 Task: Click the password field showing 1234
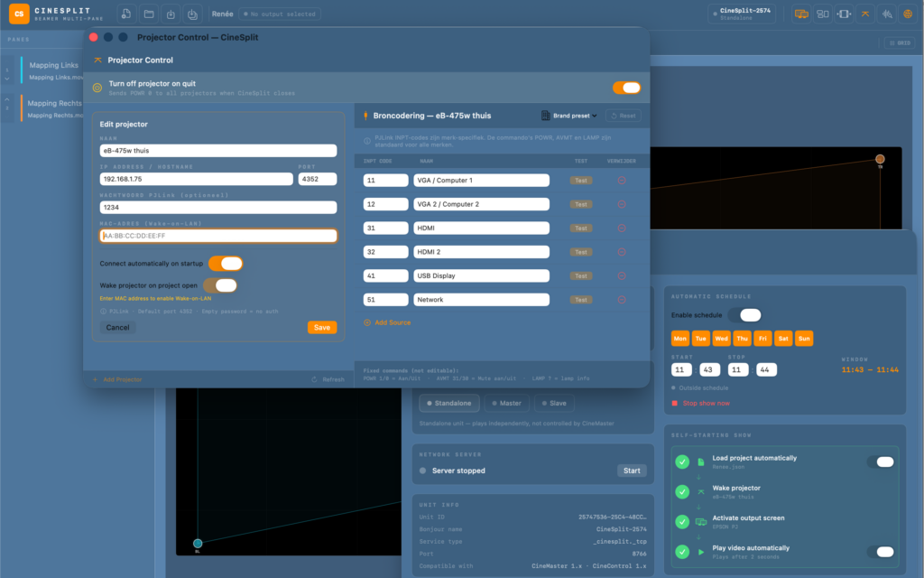(218, 207)
